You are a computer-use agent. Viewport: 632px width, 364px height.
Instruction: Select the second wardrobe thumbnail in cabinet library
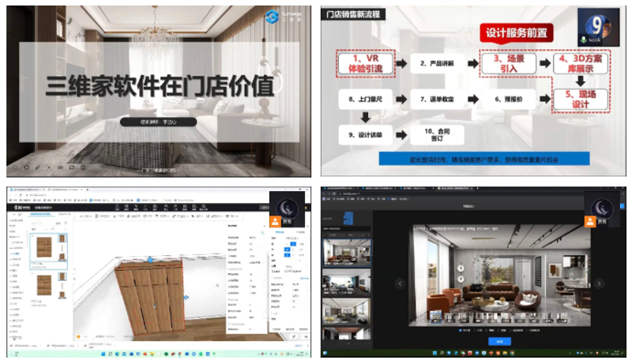(x=44, y=285)
